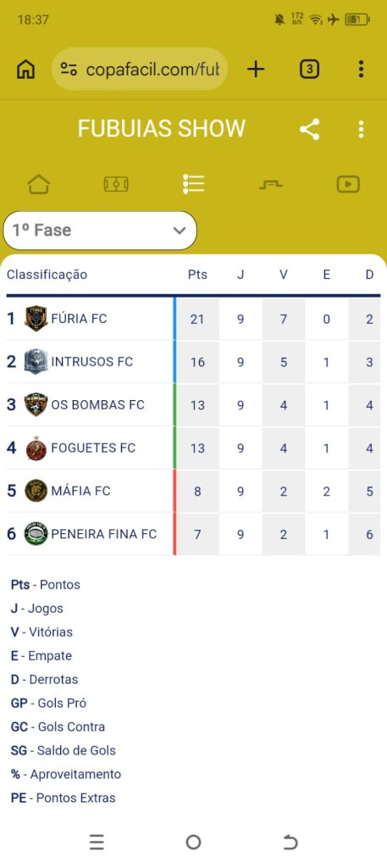Tap the Android back navigation button
The image size is (387, 868).
pos(290,843)
